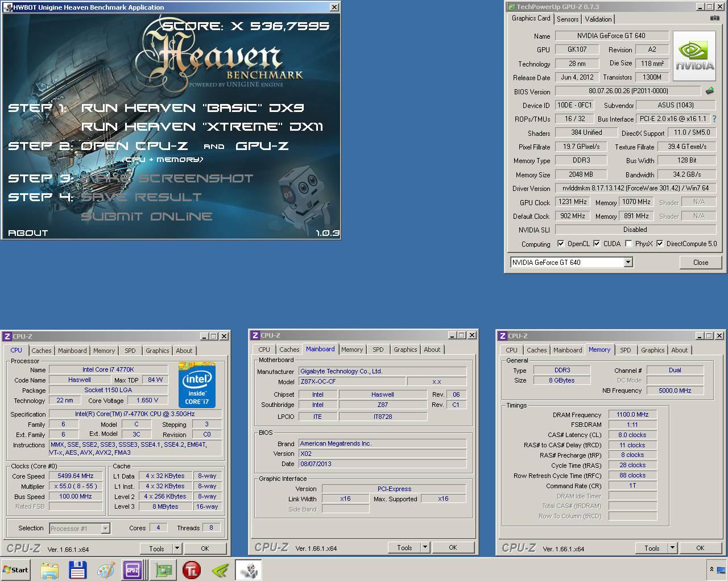728x582 pixels.
Task: Click the DRAM Frequency 1100.0 MHz value
Action: tap(632, 414)
